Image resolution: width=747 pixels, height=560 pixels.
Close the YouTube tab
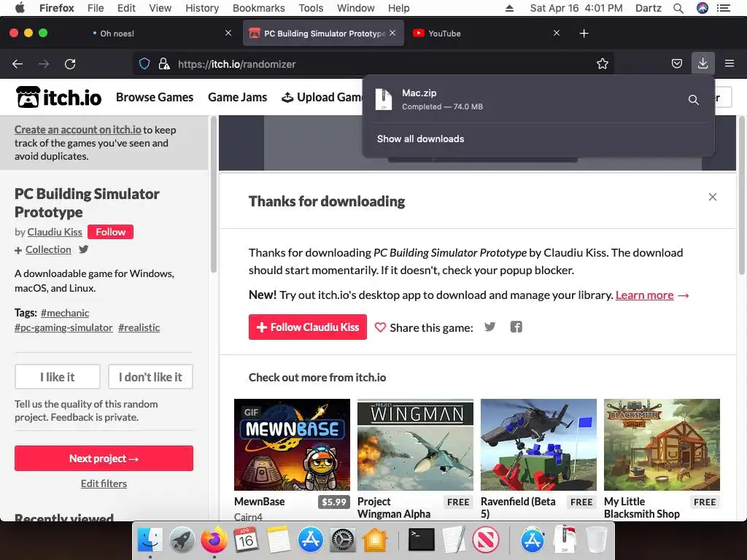coord(557,33)
